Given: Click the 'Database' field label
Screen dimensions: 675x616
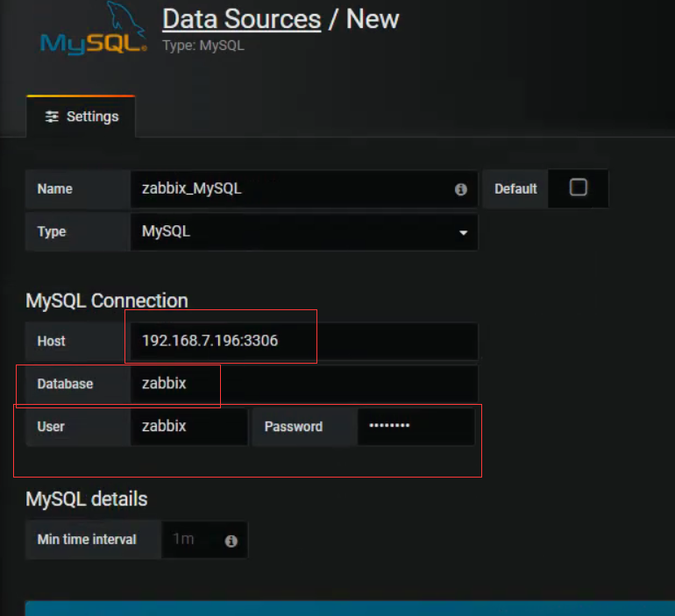Looking at the screenshot, I should [65, 384].
